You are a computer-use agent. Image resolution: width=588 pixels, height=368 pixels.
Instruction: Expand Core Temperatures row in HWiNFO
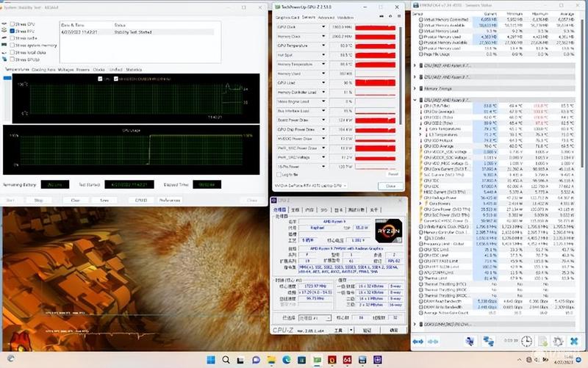point(420,129)
